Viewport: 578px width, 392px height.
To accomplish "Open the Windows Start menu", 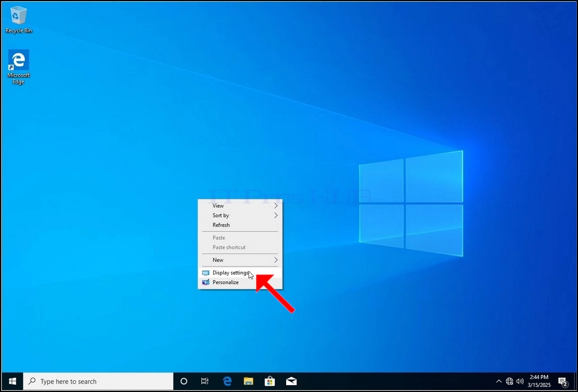I will [12, 381].
